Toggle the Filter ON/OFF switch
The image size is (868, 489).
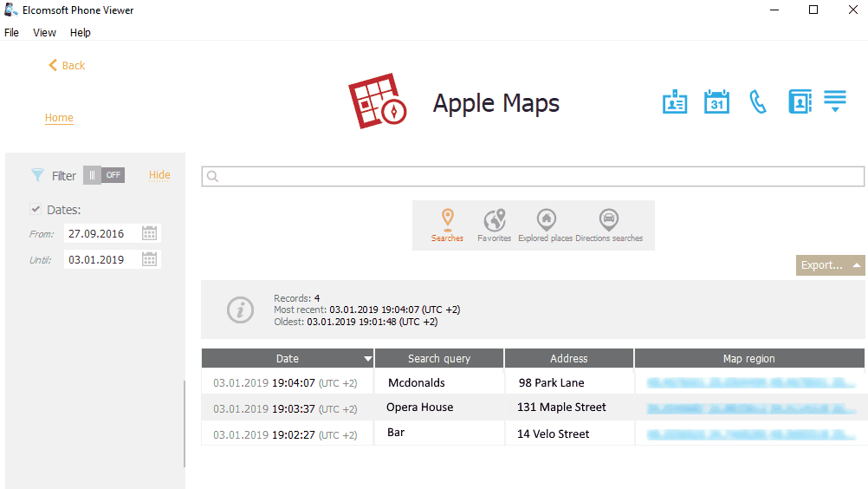pos(104,175)
